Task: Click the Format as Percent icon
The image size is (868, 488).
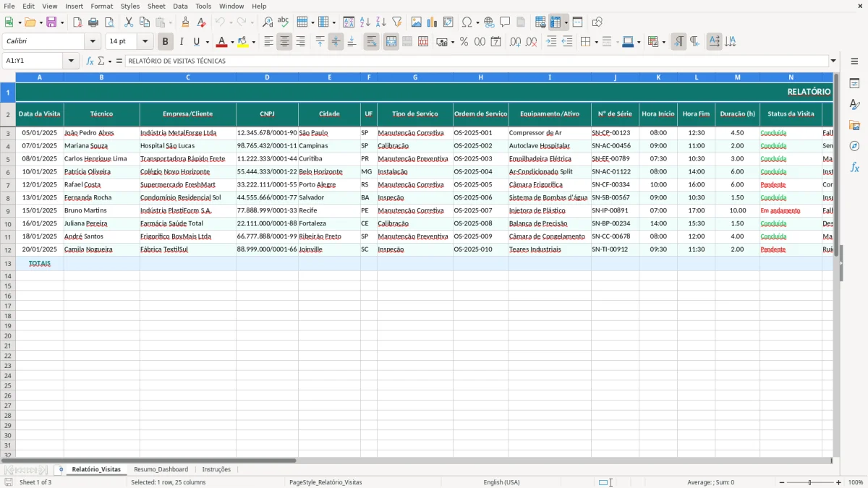Action: coord(464,42)
